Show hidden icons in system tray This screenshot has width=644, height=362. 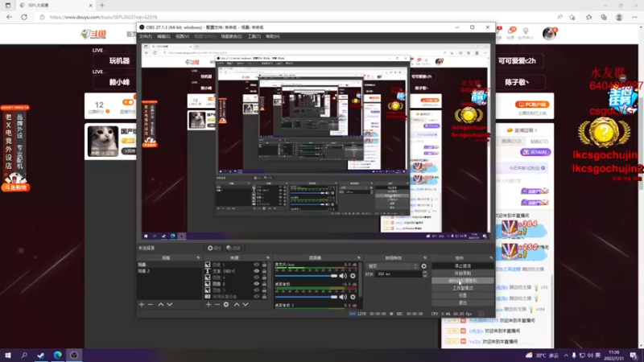pos(566,356)
